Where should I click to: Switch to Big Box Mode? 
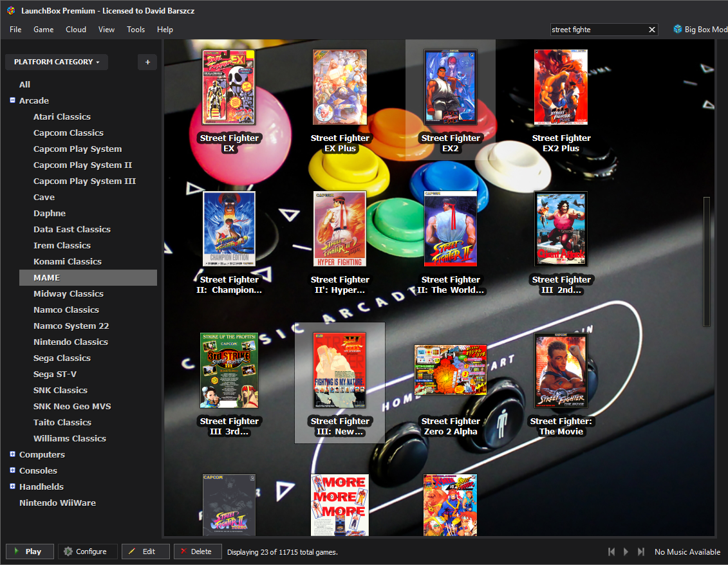700,30
